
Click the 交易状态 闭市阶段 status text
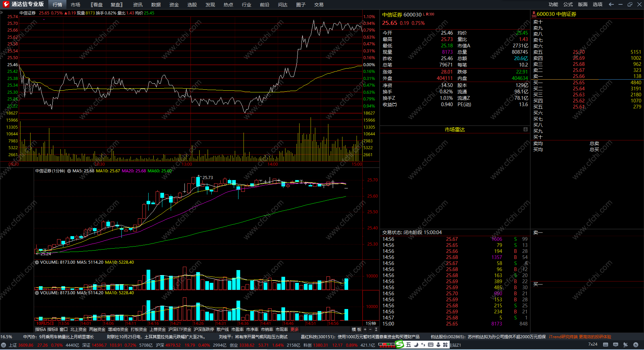tap(412, 232)
